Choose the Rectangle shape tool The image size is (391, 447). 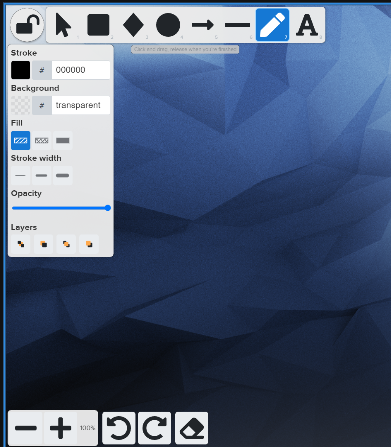[x=98, y=25]
